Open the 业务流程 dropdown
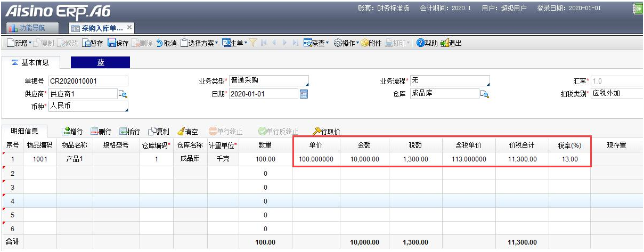644x252 pixels. pyautogui.click(x=450, y=81)
